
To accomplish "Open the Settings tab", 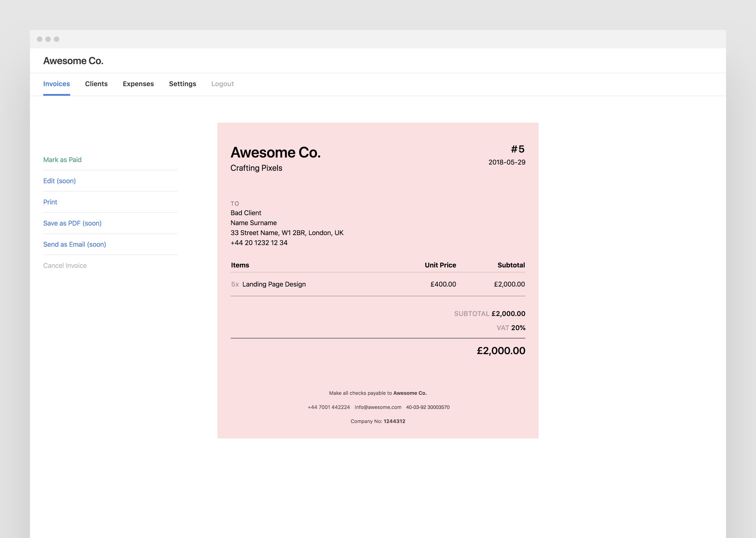I will (183, 84).
